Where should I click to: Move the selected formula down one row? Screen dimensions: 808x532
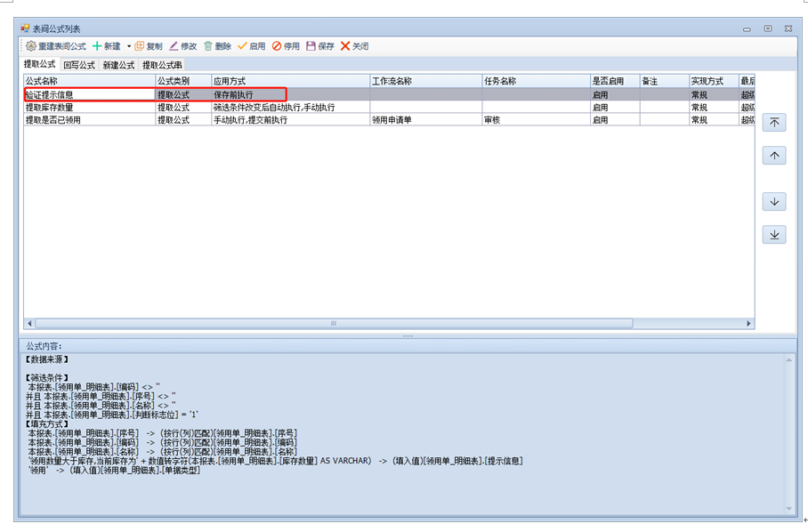click(x=774, y=202)
